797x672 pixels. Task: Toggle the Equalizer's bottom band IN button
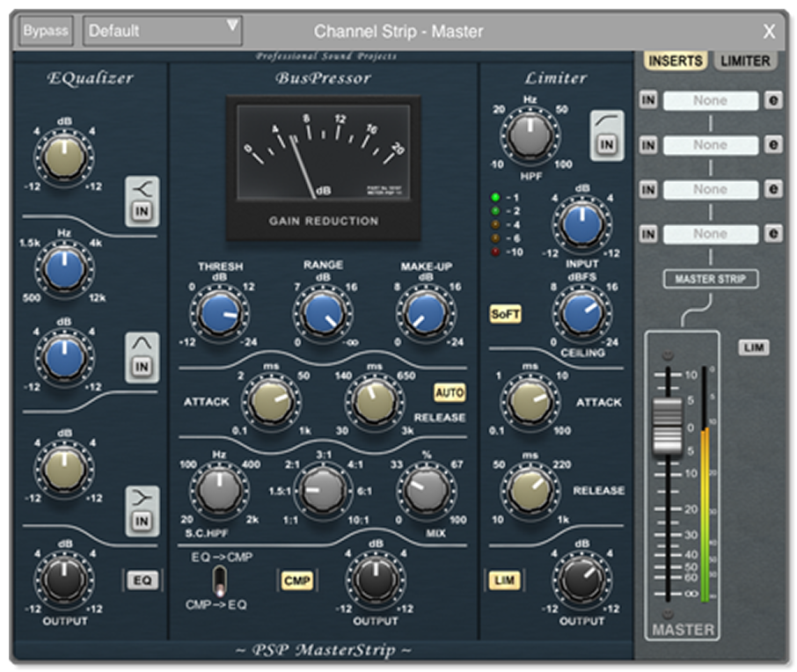[143, 521]
